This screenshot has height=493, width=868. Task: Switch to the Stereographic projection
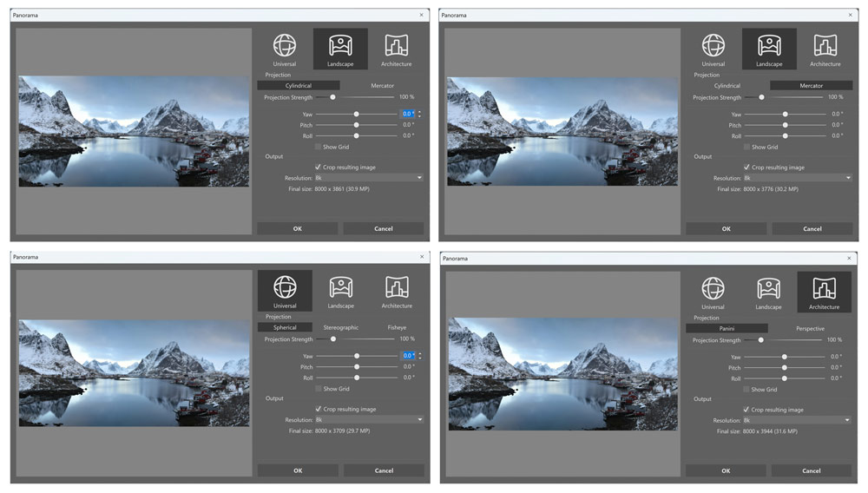click(340, 327)
